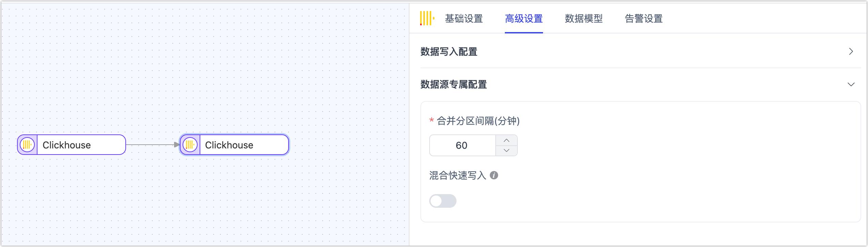Open the 数据模型 tab
Screen dimensions: 868x247
[x=584, y=19]
